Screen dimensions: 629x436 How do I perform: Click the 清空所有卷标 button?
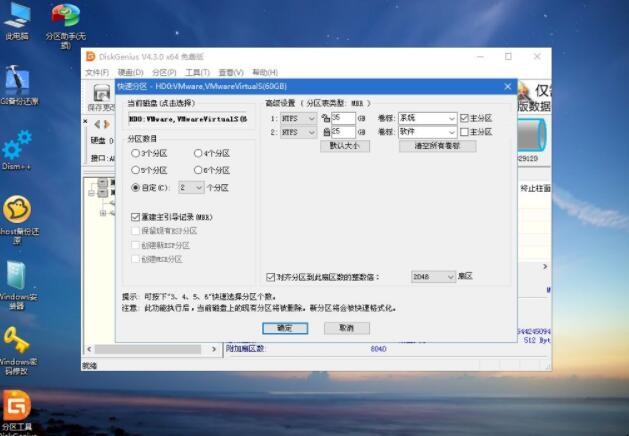tap(437, 146)
